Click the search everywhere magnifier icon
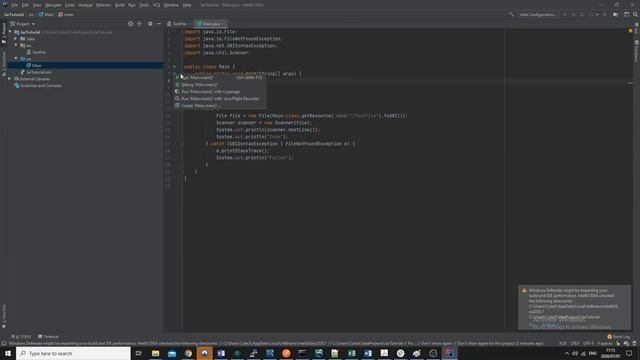The image size is (640, 360). (x=635, y=14)
